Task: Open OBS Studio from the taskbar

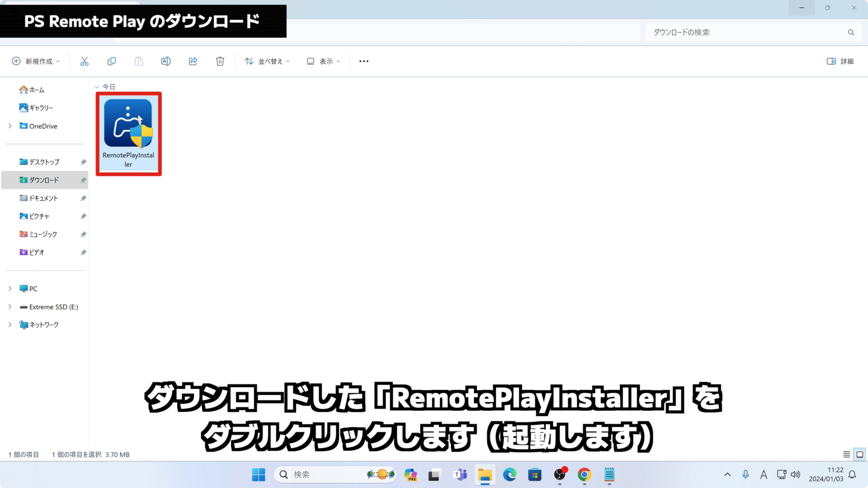Action: click(x=559, y=475)
